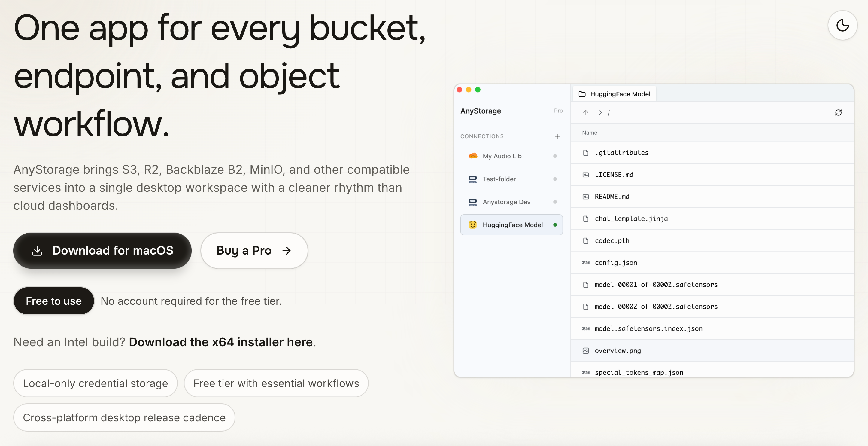Image resolution: width=868 pixels, height=446 pixels.
Task: Click the Anystorage Dev server icon
Action: point(472,202)
